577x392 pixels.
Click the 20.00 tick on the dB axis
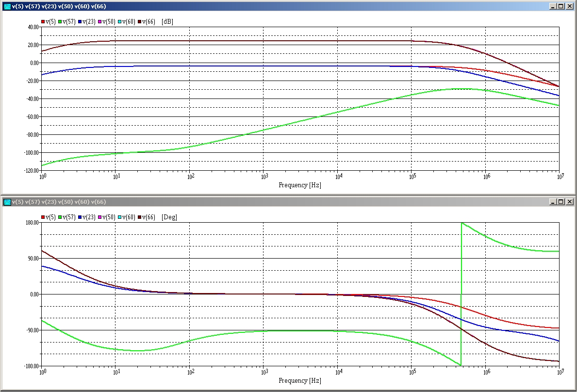coord(33,45)
